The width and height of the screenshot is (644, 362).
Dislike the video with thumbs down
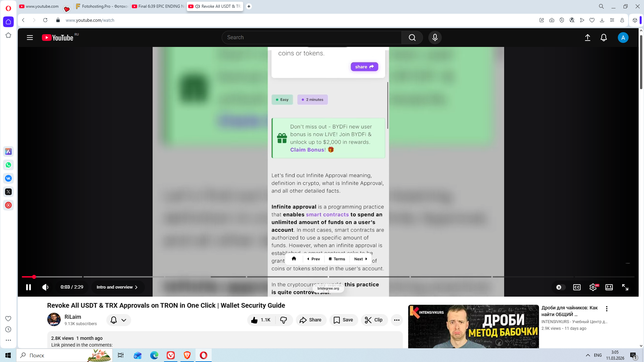pyautogui.click(x=284, y=320)
